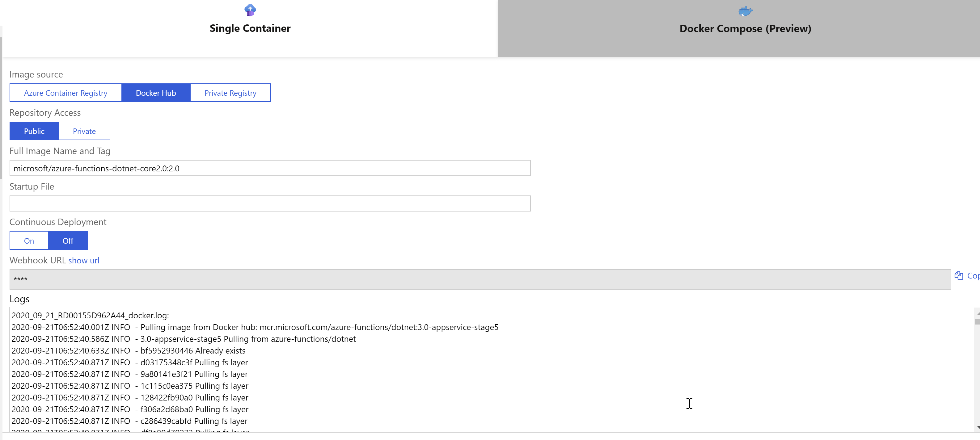Enable Continuous Deployment by selecting On
Screen dimensions: 980x440
point(28,240)
